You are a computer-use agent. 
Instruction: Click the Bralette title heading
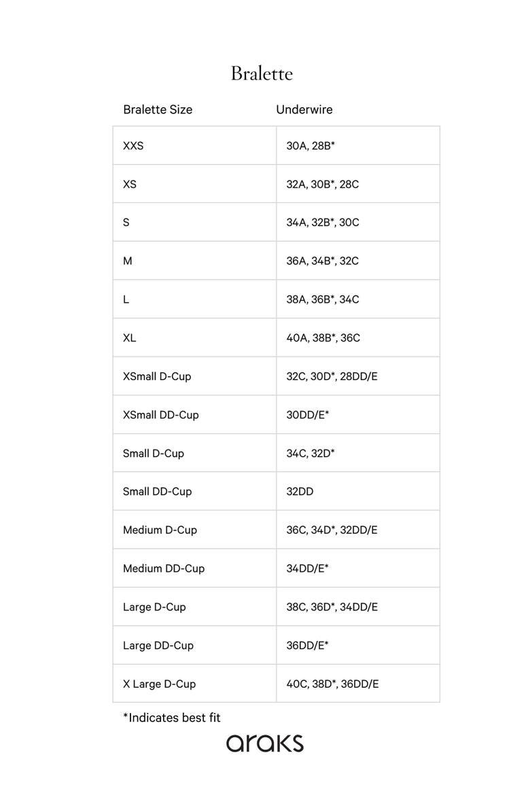pos(262,73)
